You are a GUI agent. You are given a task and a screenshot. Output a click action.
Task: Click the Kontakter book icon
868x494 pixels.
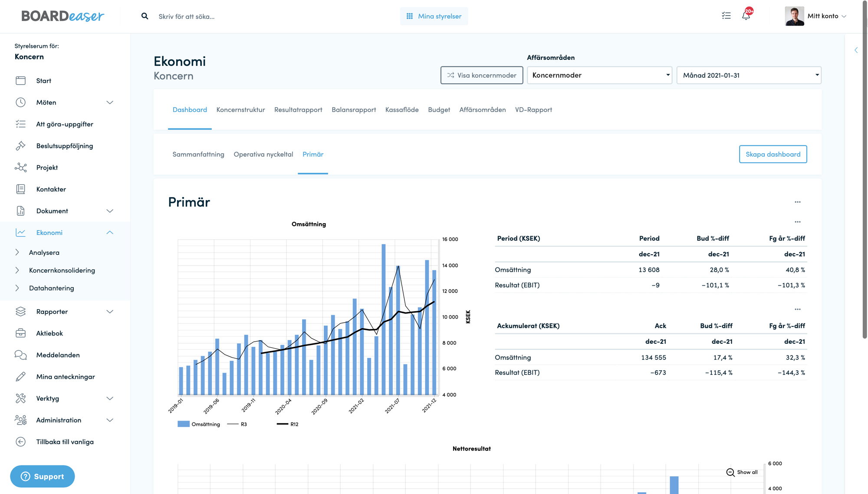(20, 189)
